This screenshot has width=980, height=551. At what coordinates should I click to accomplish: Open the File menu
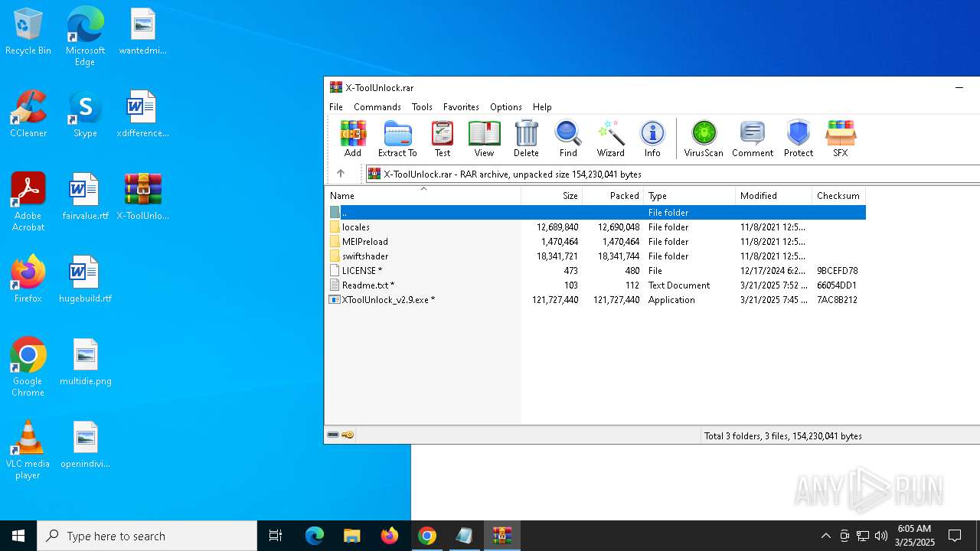click(x=336, y=107)
